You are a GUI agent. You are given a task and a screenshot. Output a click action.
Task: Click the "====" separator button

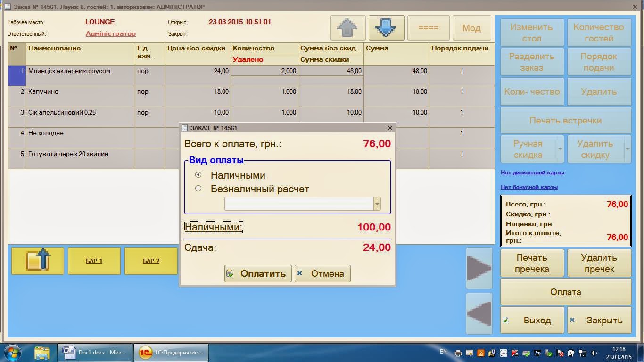(429, 28)
